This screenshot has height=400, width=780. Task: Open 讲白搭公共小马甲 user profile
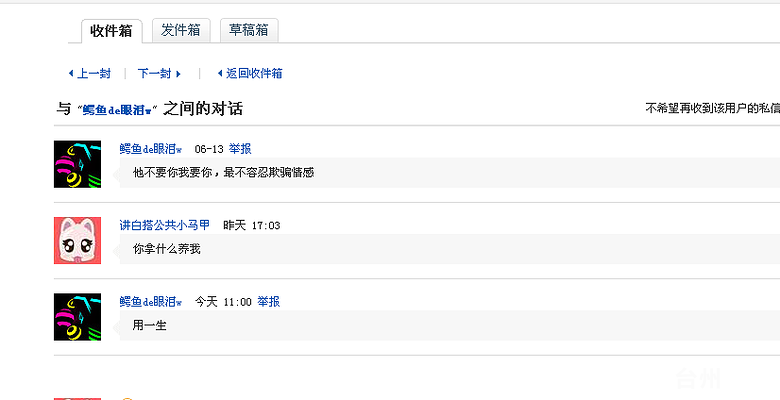tap(165, 225)
